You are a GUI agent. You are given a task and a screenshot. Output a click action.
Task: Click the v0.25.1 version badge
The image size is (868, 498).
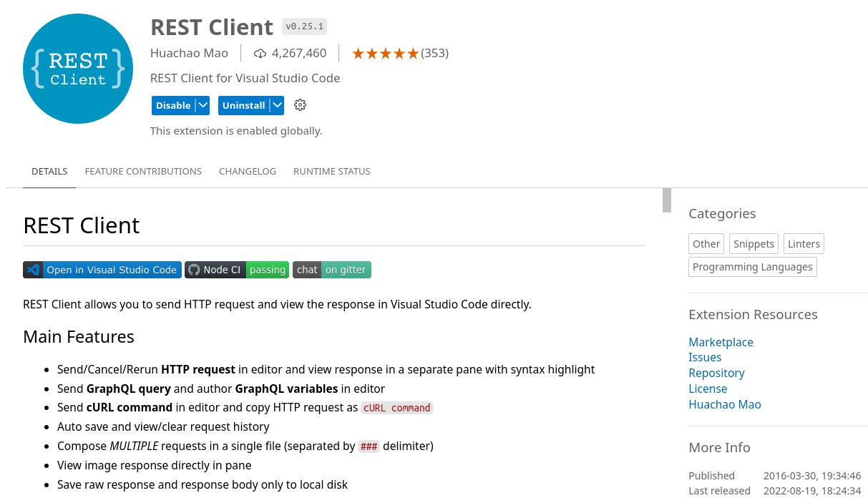(x=304, y=27)
